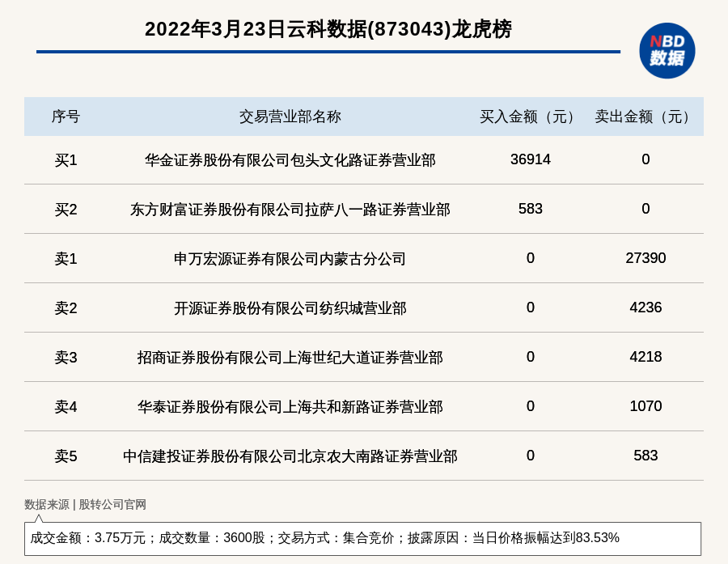Image resolution: width=728 pixels, height=564 pixels.
Task: Click the 成交金额 summary note box
Action: point(362,538)
